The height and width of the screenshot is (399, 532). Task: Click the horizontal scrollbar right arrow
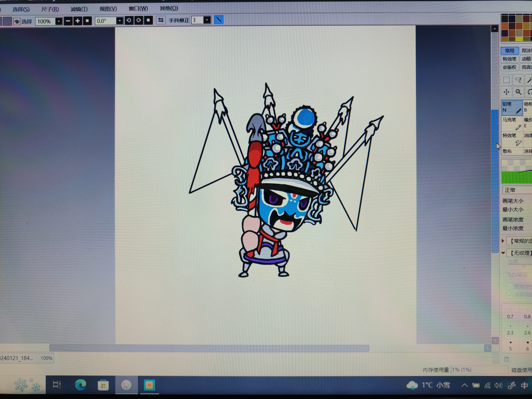coord(487,348)
